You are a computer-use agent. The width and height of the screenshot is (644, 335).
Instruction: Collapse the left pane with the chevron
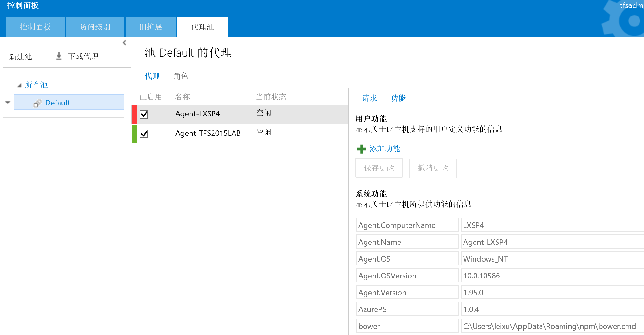124,43
